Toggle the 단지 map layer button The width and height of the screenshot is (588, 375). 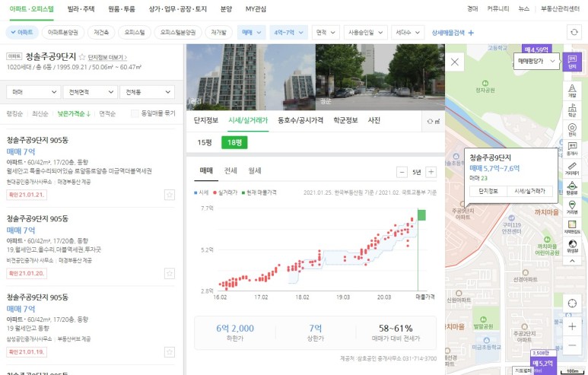click(572, 62)
